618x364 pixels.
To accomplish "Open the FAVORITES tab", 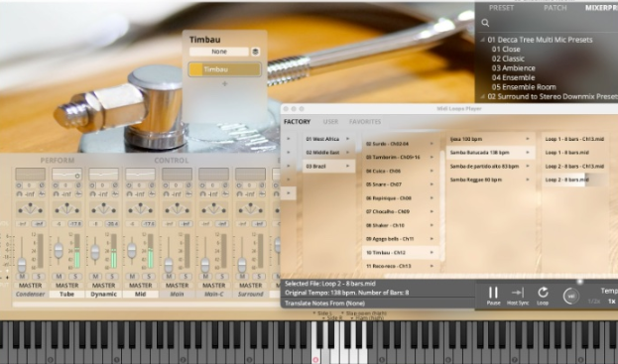I will (365, 122).
